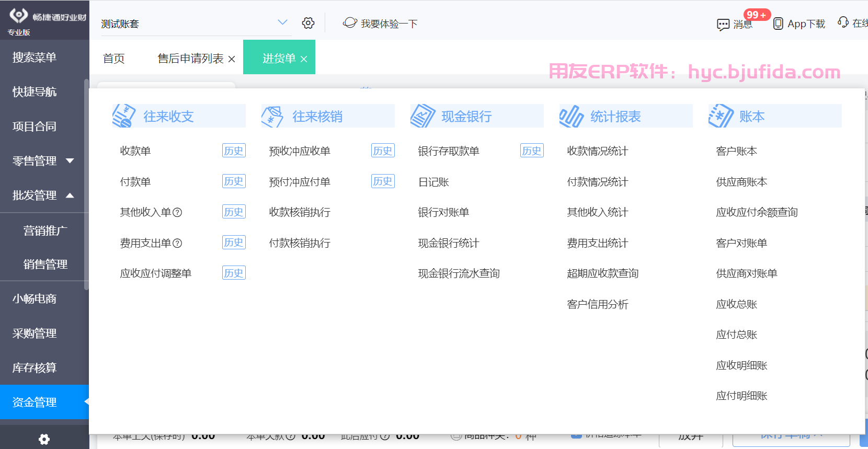
Task: Click help icon beside 其他收入单
Action: coord(177,212)
